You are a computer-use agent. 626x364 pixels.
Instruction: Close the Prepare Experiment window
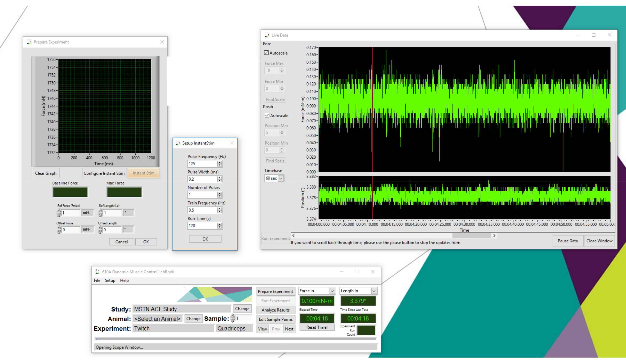tap(162, 42)
